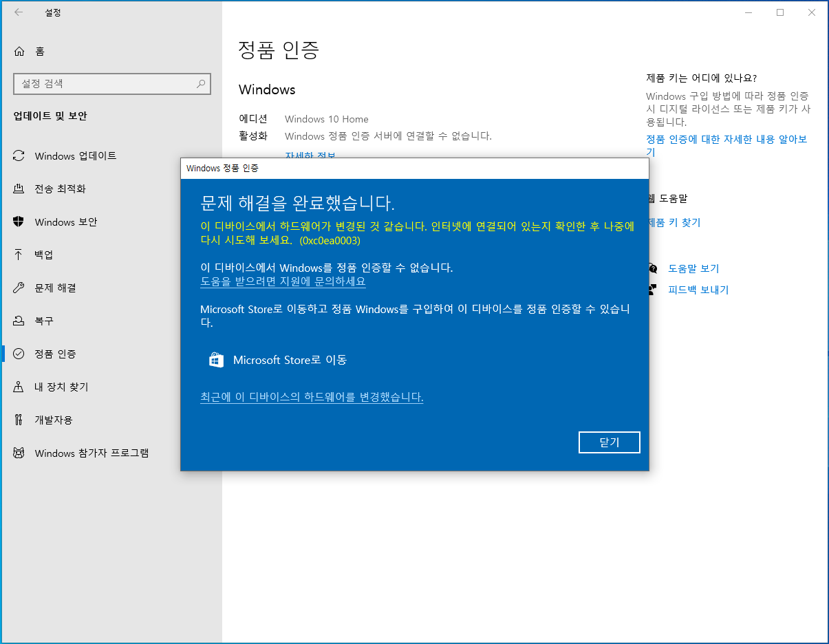Click error code (0xc0ea0003) text
The image size is (829, 644).
coord(330,241)
